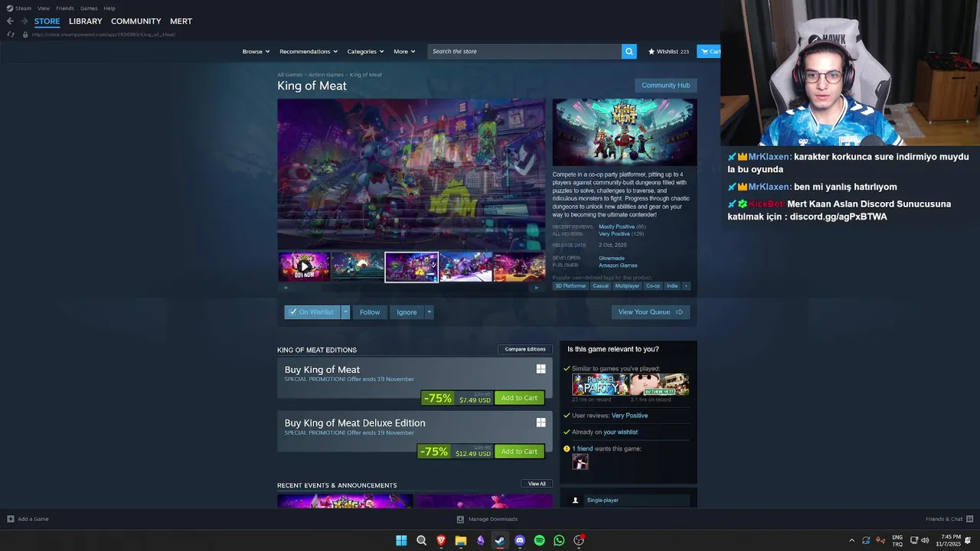Image resolution: width=980 pixels, height=551 pixels.
Task: Open the Browse dropdown
Action: pos(256,51)
